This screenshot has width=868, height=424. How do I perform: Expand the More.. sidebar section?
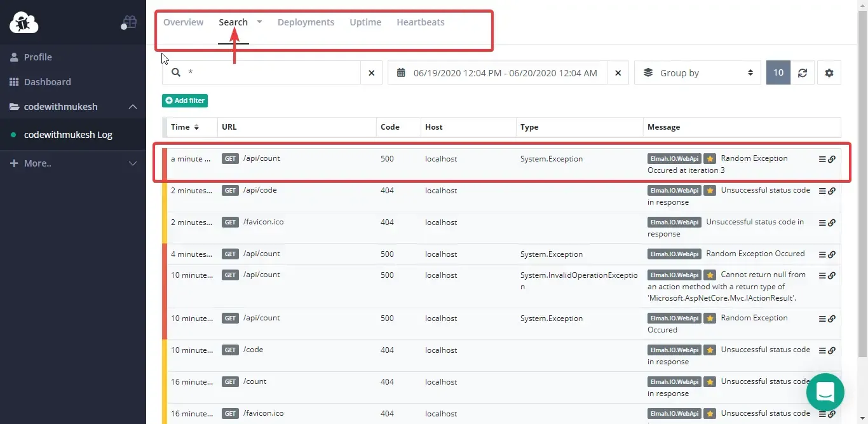click(x=133, y=163)
